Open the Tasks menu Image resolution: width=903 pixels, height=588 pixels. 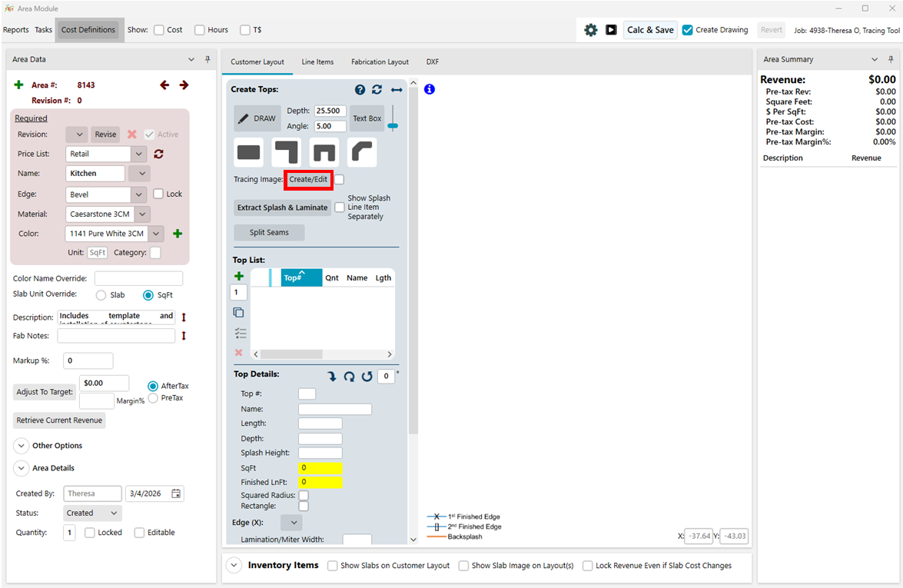pyautogui.click(x=43, y=30)
